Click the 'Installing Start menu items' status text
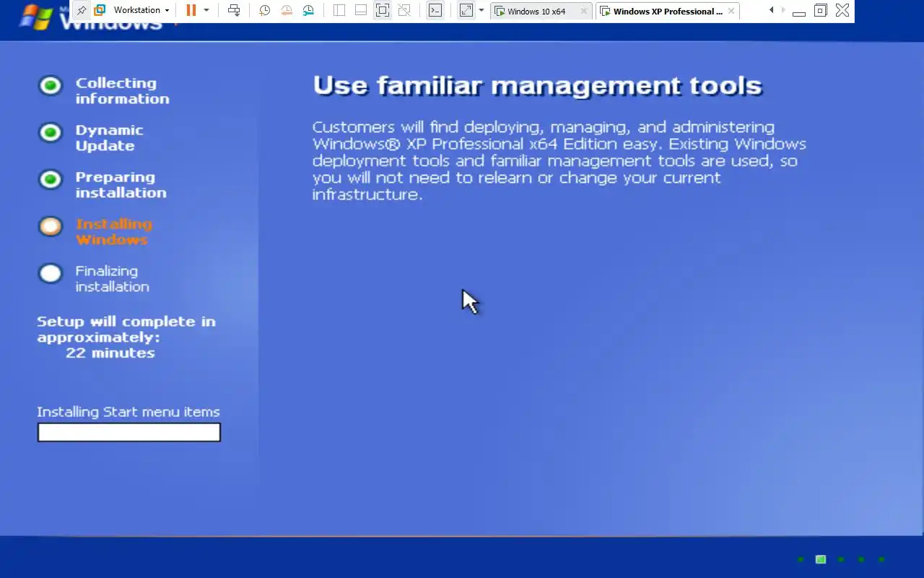The height and width of the screenshot is (578, 924). (128, 412)
